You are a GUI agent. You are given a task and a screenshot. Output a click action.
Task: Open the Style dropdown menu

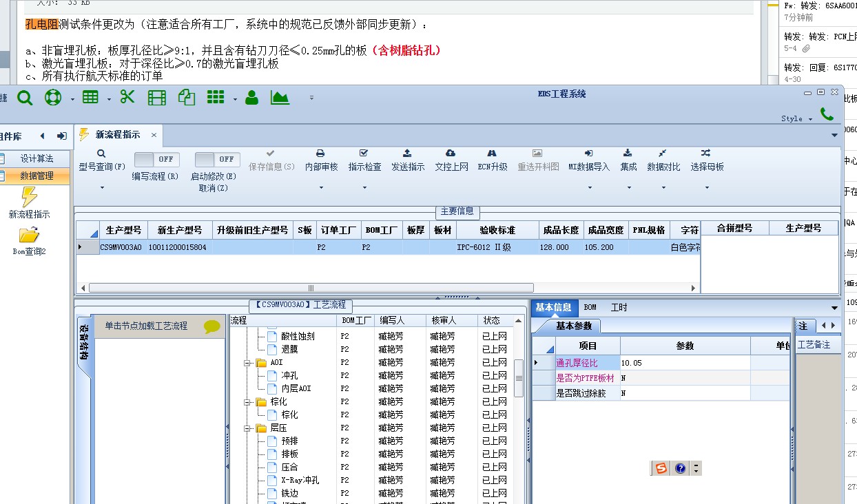(x=796, y=118)
